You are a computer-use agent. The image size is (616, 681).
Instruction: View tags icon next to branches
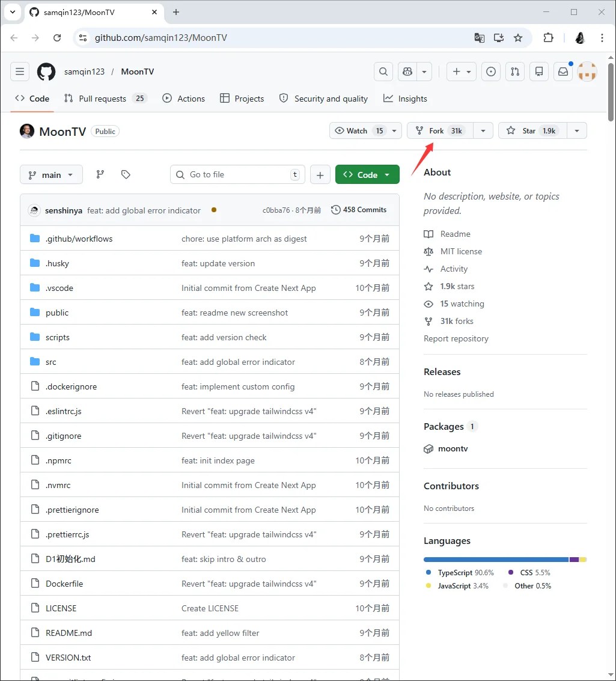(x=126, y=174)
